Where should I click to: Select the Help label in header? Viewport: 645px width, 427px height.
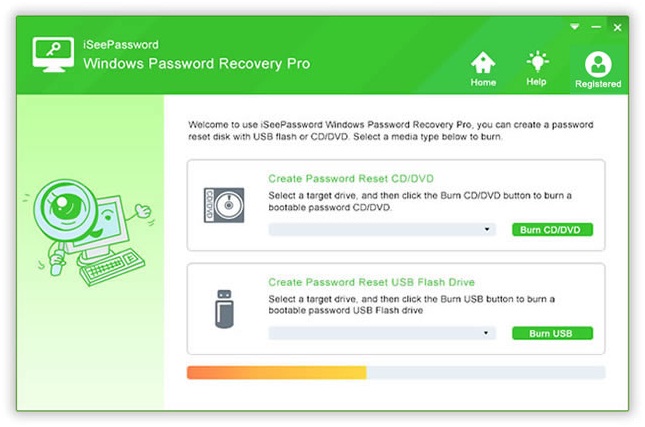(x=536, y=82)
